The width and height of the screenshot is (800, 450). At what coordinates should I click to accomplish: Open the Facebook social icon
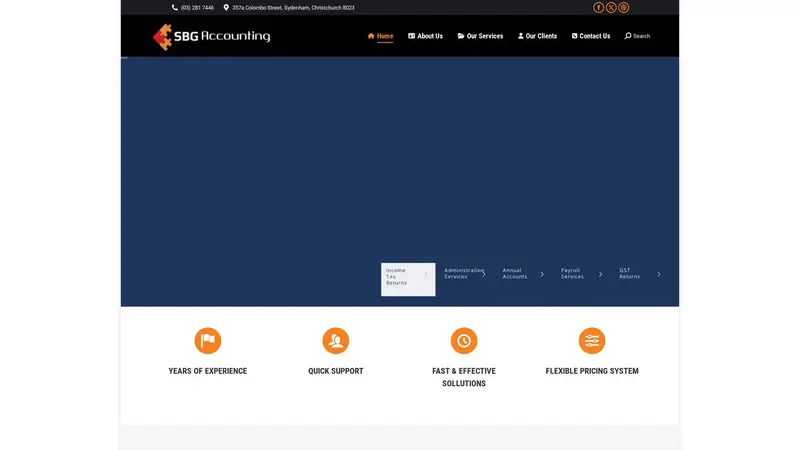pos(598,8)
